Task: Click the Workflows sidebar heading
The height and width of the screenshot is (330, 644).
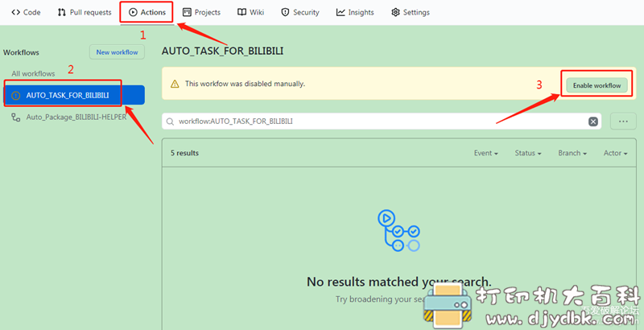Action: coord(21,52)
